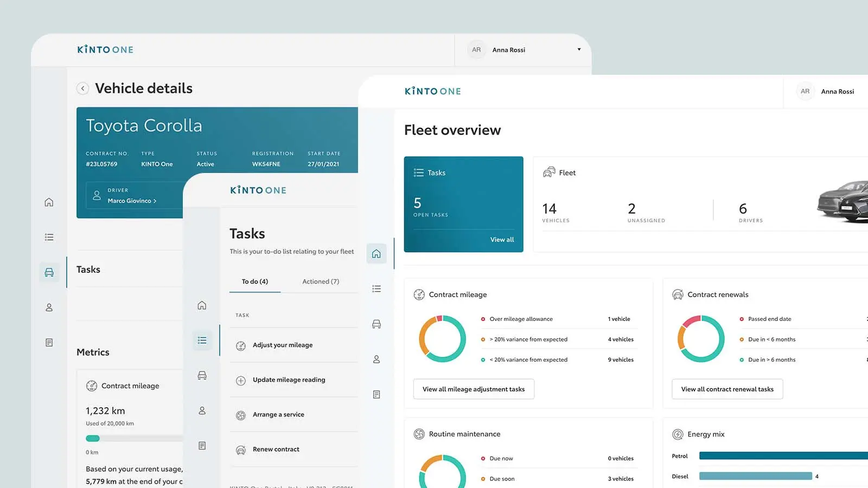Open home icon in Tasks window sidebar

[202, 305]
